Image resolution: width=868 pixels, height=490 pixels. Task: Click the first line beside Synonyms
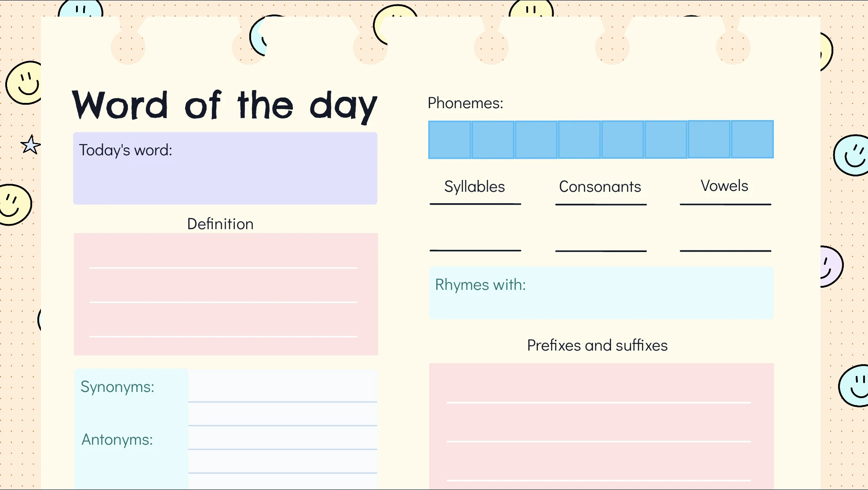click(283, 402)
